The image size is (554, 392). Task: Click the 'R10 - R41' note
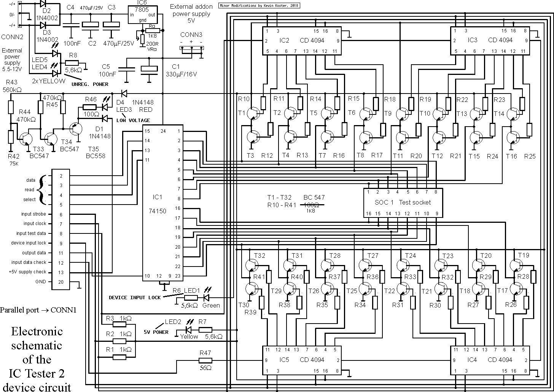click(281, 205)
